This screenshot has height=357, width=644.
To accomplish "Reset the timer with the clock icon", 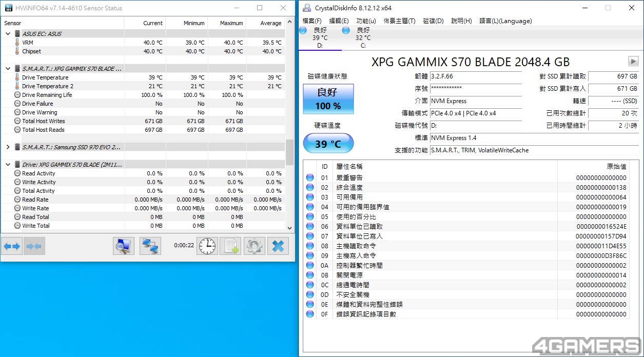I will coord(207,246).
